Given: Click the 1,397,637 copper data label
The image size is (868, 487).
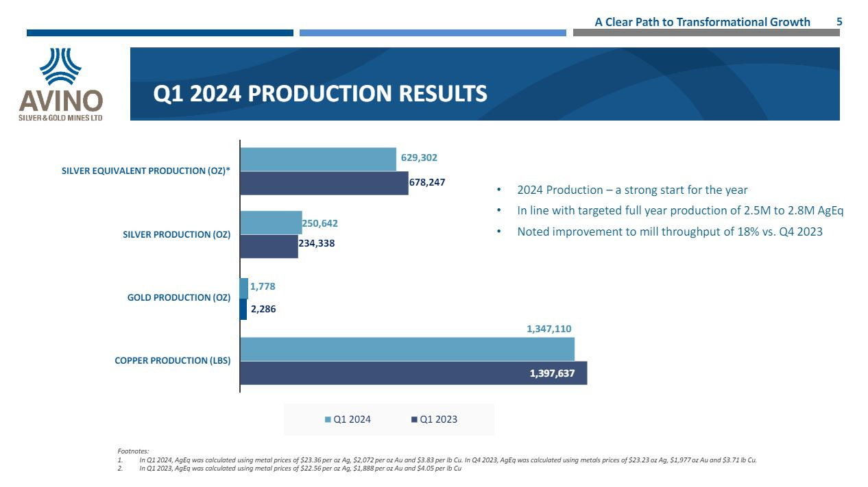Looking at the screenshot, I should (x=552, y=374).
